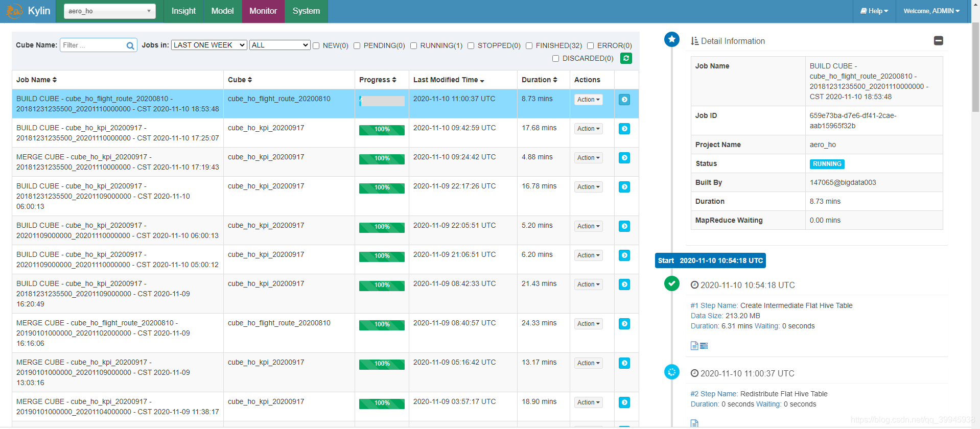The width and height of the screenshot is (980, 429).
Task: Open Action dropdown for 4.88 mins job
Action: click(589, 158)
